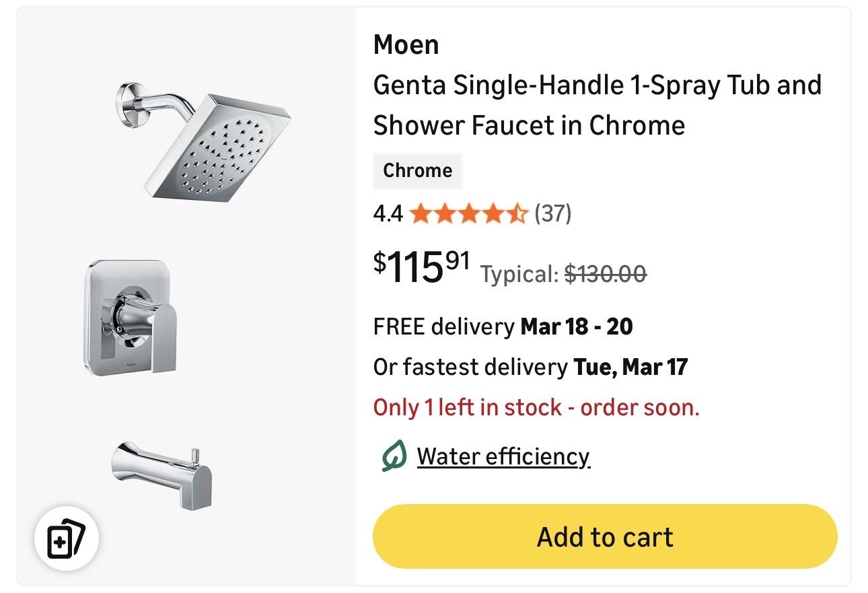Image resolution: width=868 pixels, height=593 pixels.
Task: Click the Moen brand name
Action: point(406,45)
